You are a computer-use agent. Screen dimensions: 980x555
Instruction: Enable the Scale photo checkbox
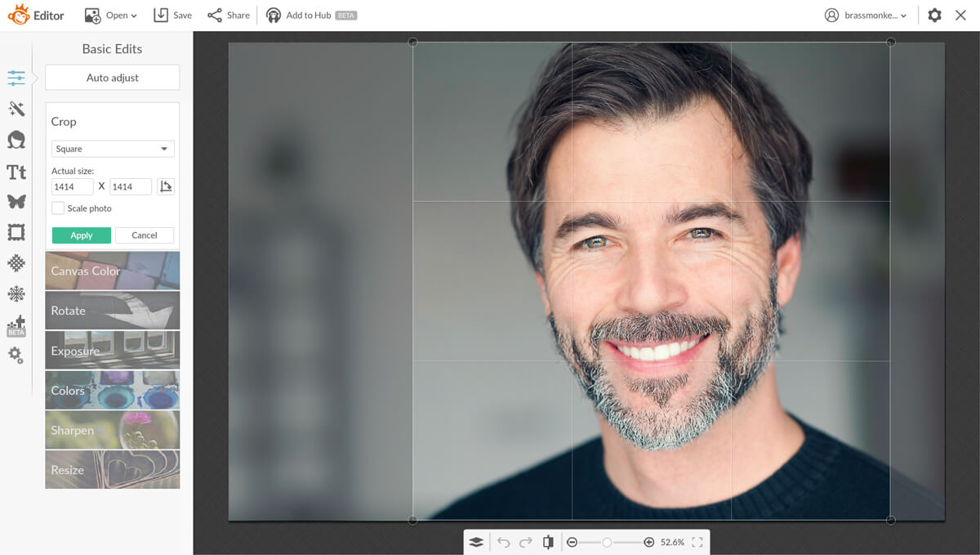pos(58,208)
